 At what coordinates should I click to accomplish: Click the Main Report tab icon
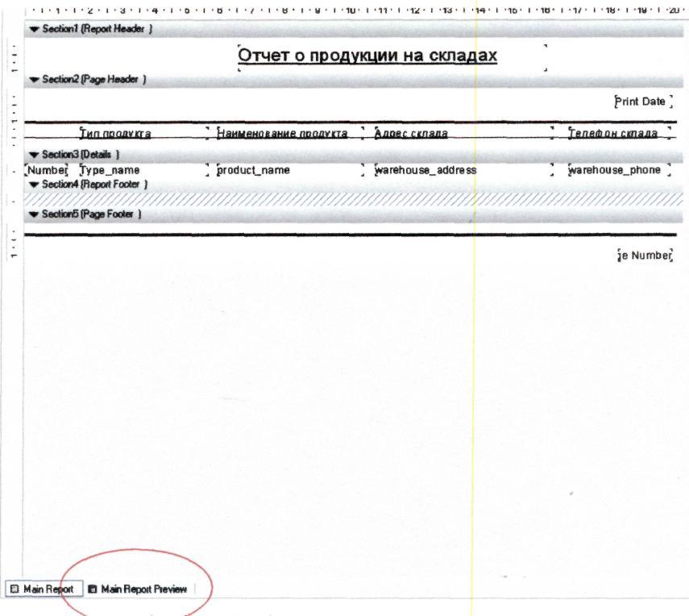15,589
